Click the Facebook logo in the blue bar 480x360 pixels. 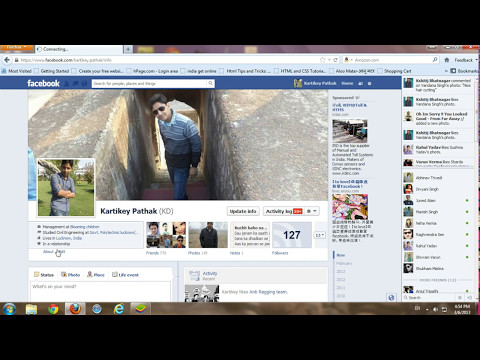click(43, 83)
